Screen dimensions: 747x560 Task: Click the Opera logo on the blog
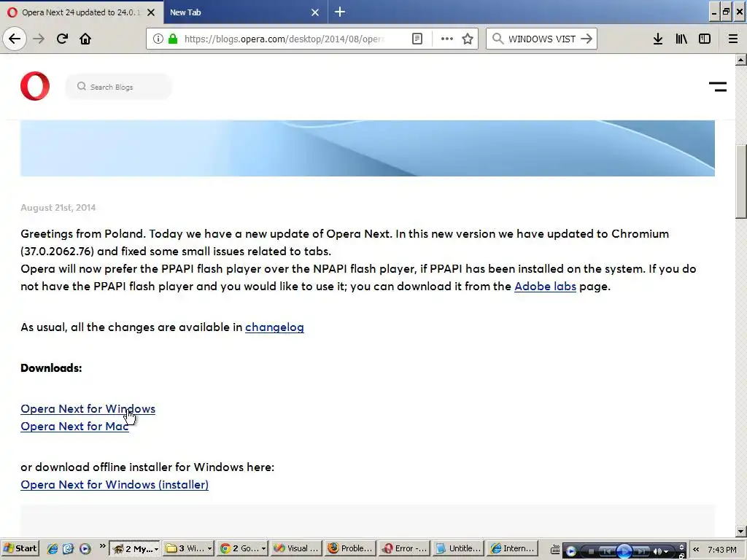click(x=35, y=86)
